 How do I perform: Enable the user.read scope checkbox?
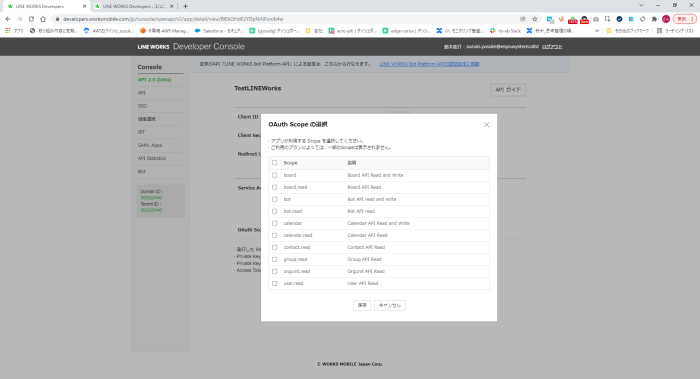(x=275, y=283)
